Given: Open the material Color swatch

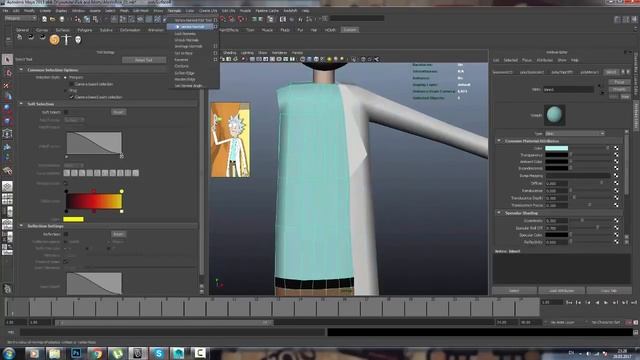Looking at the screenshot, I should [x=557, y=148].
